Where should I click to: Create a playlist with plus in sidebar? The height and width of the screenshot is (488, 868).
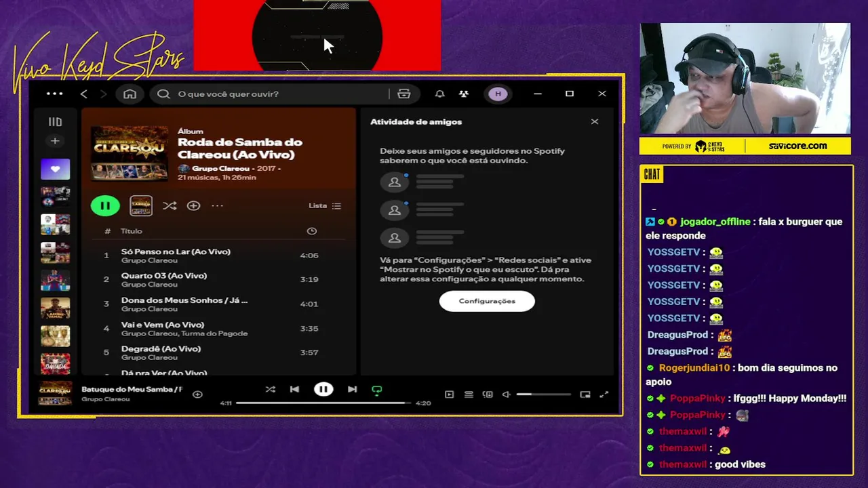pyautogui.click(x=55, y=141)
